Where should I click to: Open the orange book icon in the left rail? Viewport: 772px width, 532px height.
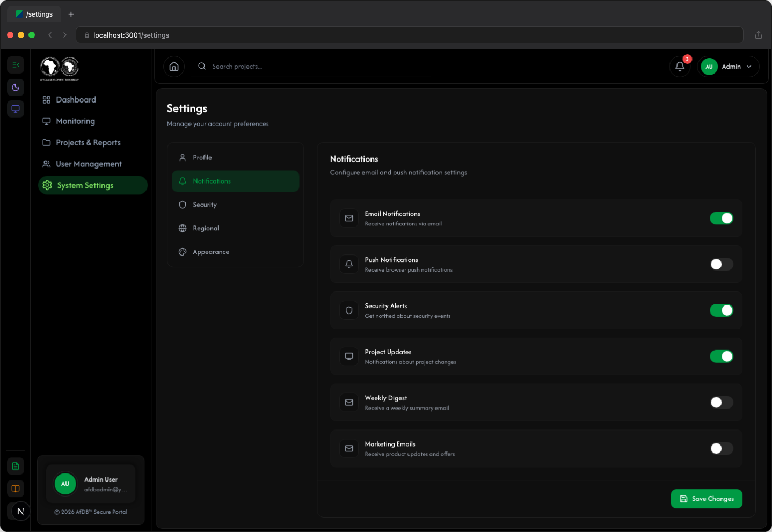pyautogui.click(x=16, y=489)
